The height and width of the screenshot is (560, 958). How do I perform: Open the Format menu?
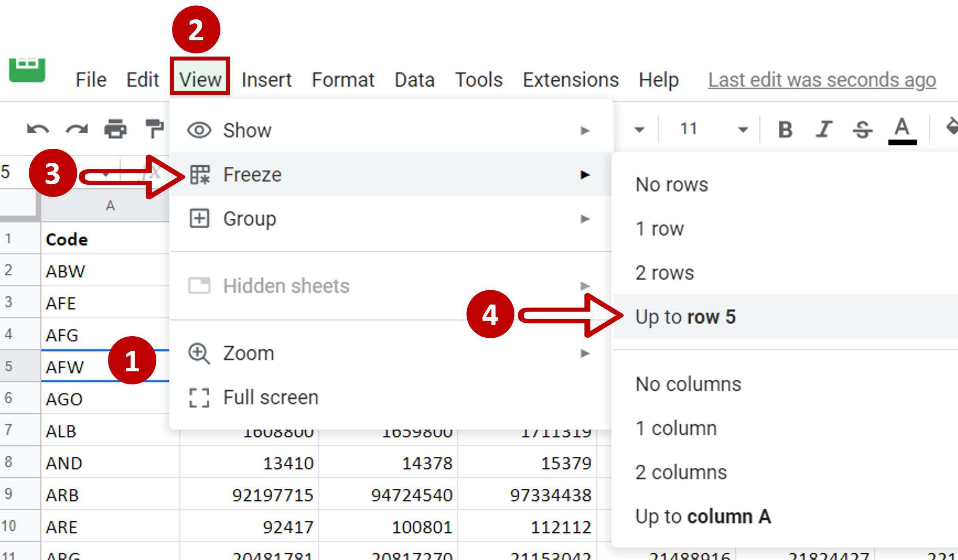pos(343,80)
